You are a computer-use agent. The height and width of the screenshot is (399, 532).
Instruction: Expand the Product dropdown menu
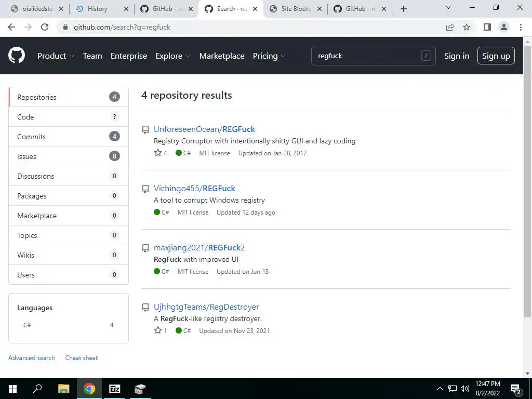(56, 56)
